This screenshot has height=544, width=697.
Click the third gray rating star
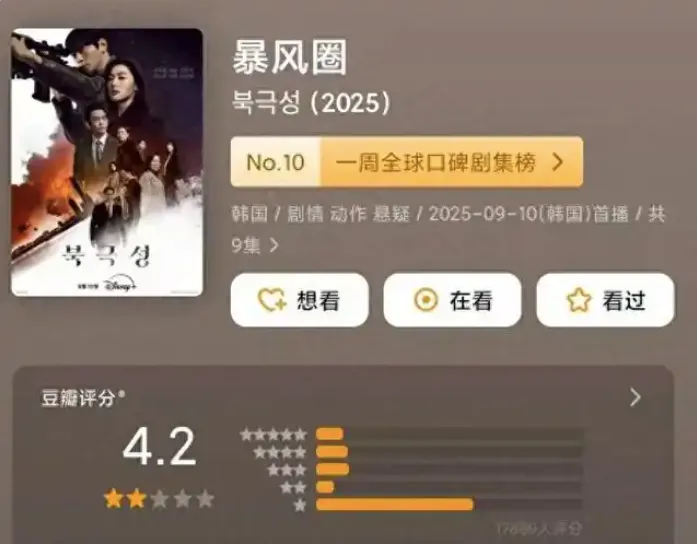[159, 499]
